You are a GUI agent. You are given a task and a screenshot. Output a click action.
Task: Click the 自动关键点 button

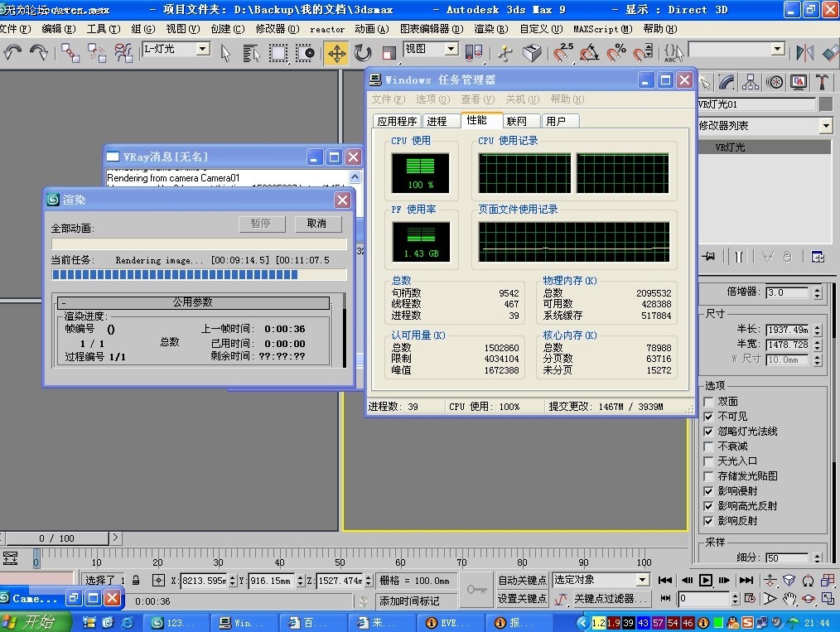tap(522, 580)
